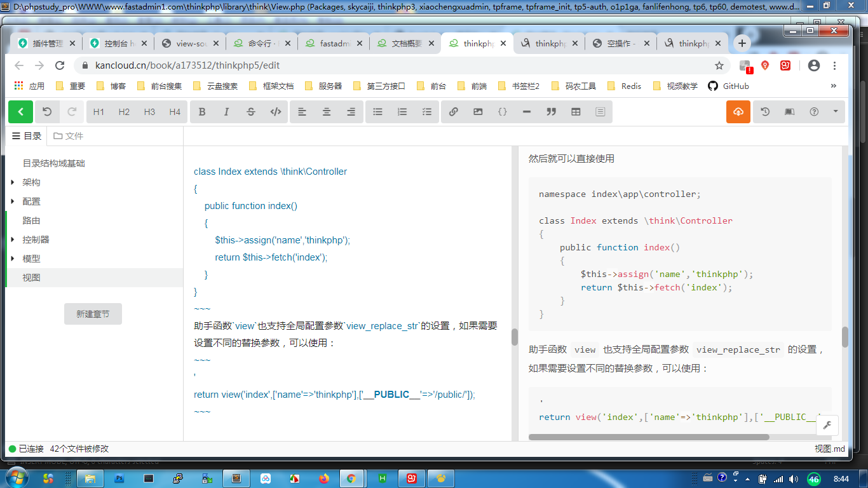Open revision history clock icon
This screenshot has width=868, height=488.
[765, 112]
